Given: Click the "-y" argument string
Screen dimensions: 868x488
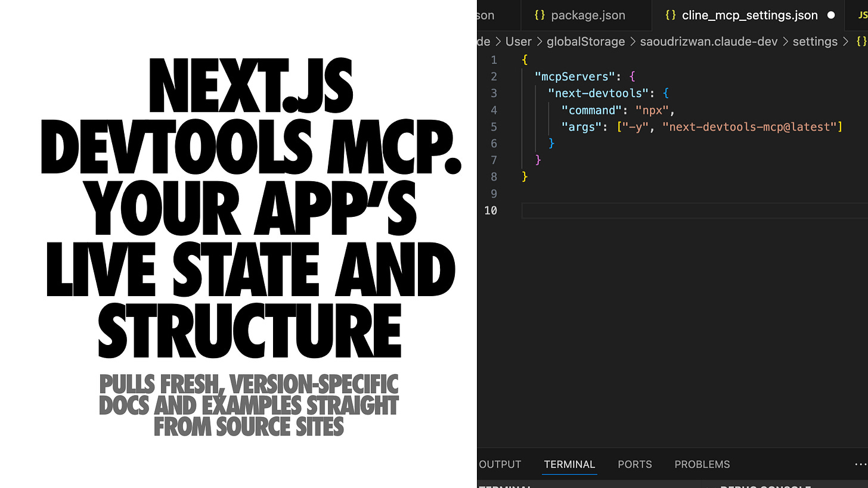Looking at the screenshot, I should [635, 126].
